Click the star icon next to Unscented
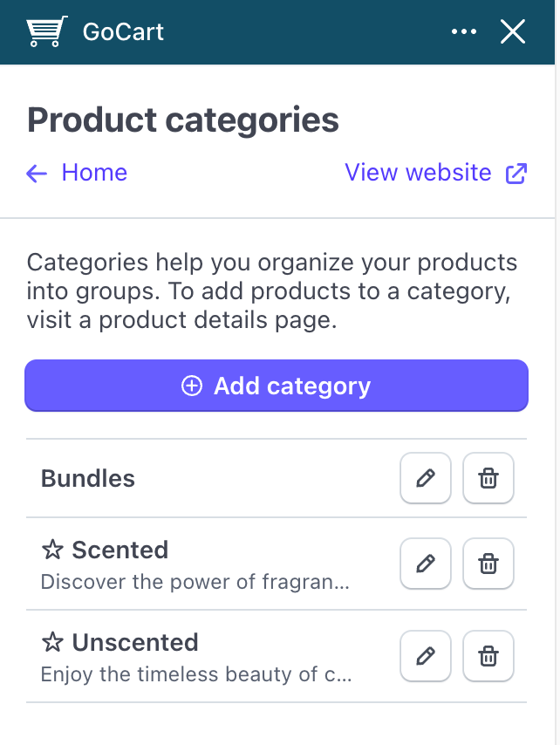 [x=52, y=642]
